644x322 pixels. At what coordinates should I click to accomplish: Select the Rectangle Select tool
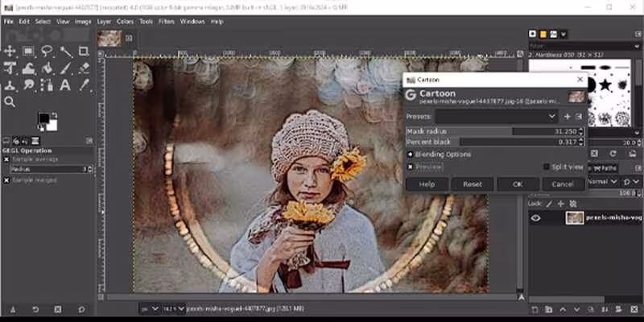click(28, 52)
